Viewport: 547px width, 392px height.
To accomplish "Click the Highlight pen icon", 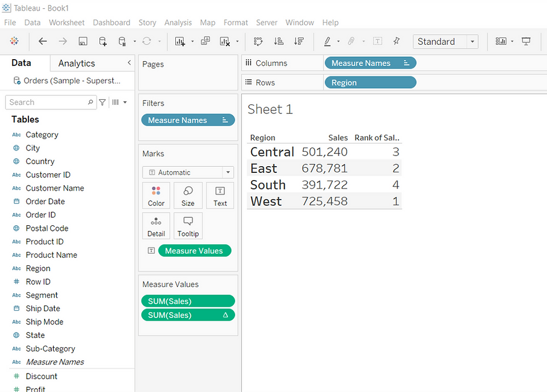I will (327, 41).
